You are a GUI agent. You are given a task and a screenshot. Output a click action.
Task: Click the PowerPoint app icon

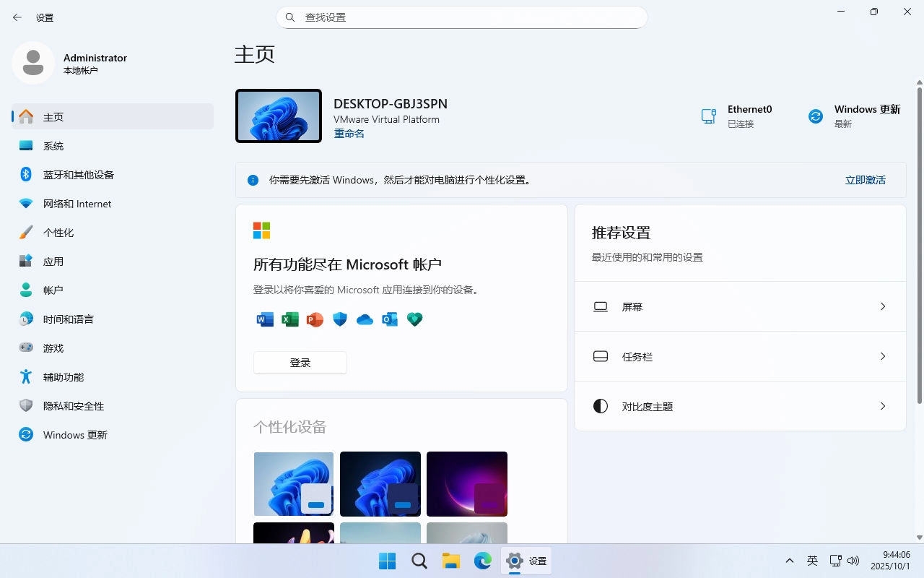315,319
